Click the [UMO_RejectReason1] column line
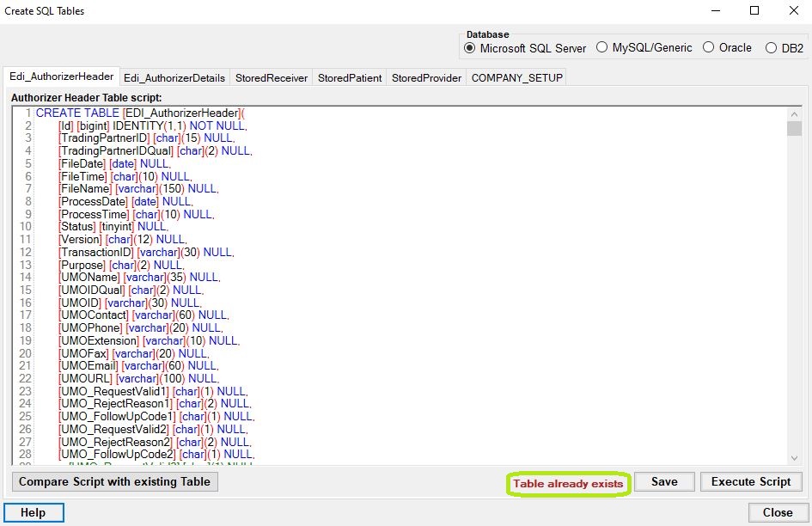Image resolution: width=812 pixels, height=526 pixels. [156, 404]
